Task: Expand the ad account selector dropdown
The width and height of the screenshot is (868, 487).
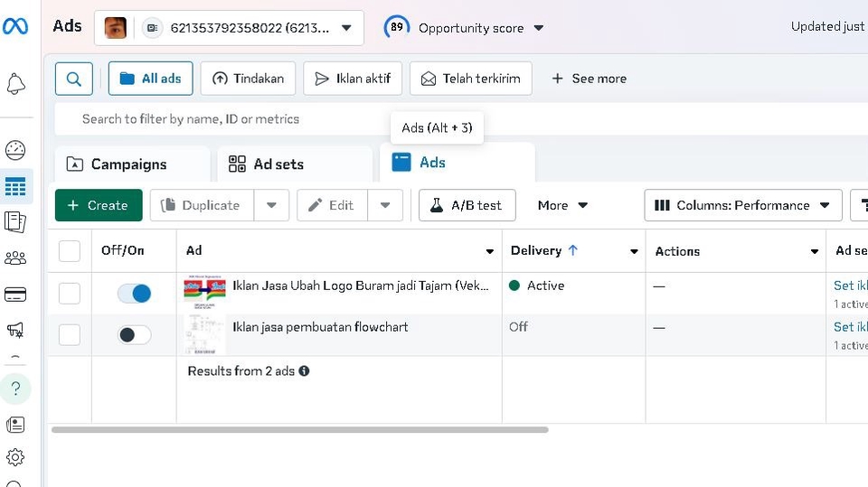Action: pos(346,28)
